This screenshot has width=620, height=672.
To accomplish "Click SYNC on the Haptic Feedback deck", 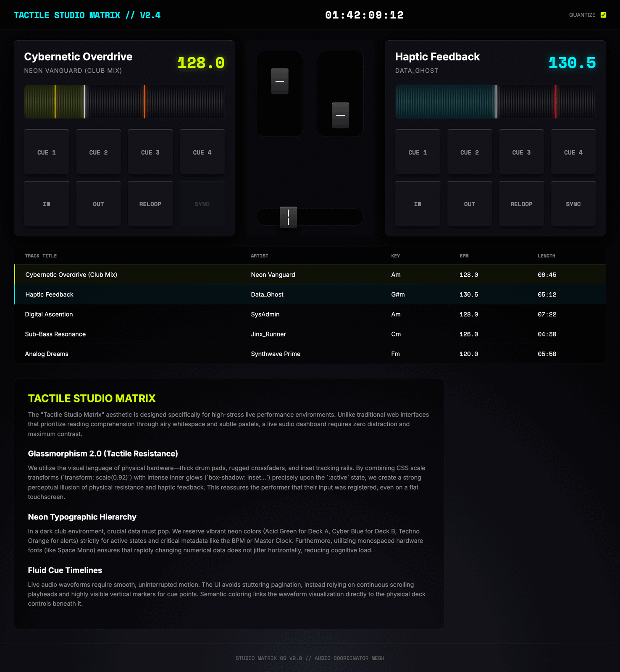I will click(x=573, y=204).
